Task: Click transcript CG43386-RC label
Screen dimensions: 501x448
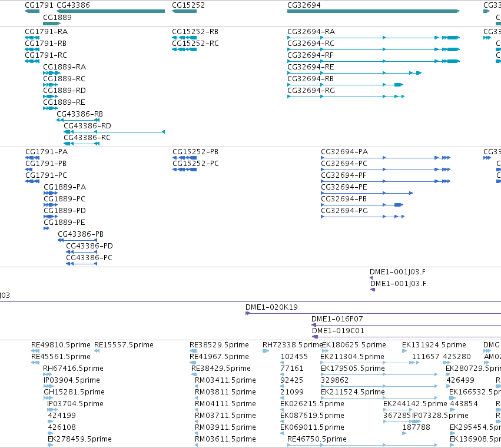Action: (87, 138)
